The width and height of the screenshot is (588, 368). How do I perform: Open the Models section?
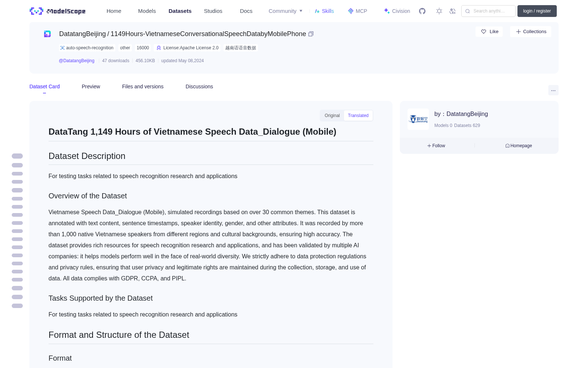(147, 11)
